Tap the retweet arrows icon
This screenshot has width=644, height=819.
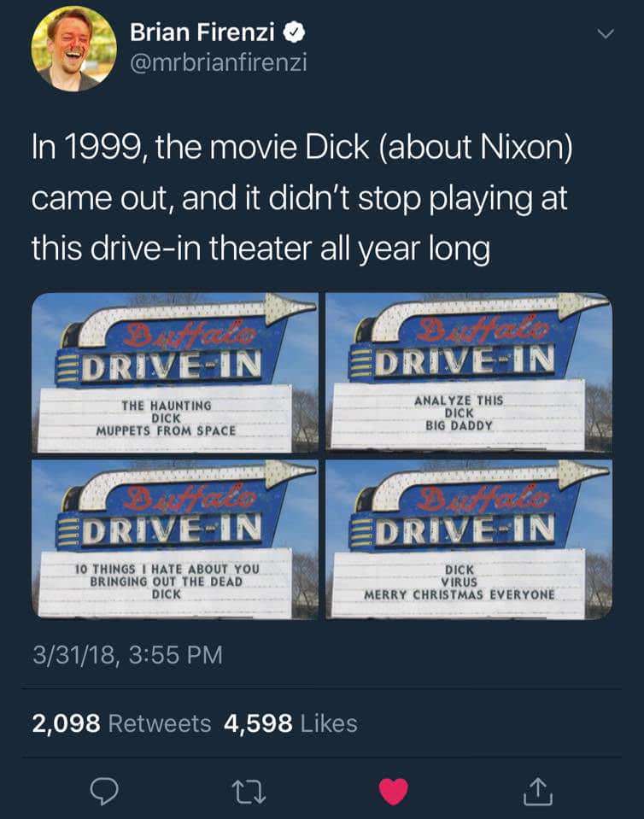[249, 792]
